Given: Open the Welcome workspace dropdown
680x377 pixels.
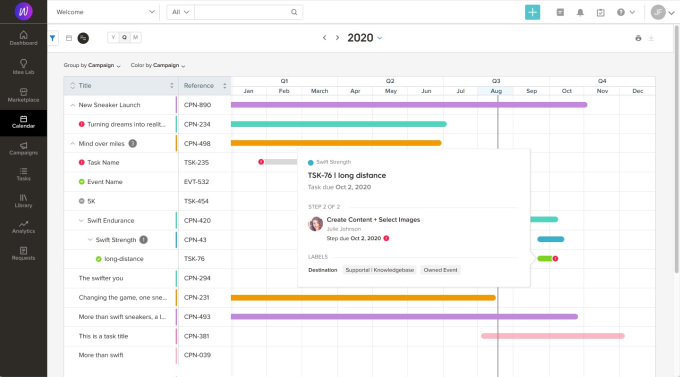Looking at the screenshot, I should click(x=105, y=12).
